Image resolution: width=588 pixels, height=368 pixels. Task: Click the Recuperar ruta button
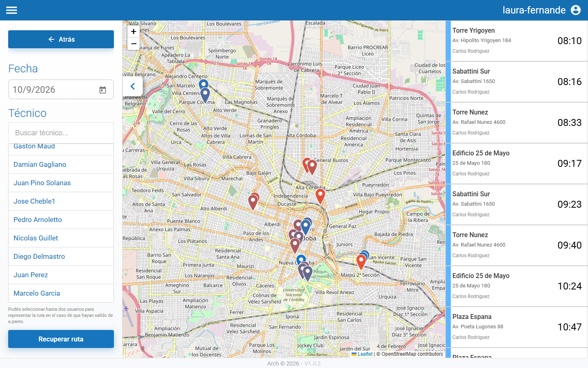coord(61,339)
